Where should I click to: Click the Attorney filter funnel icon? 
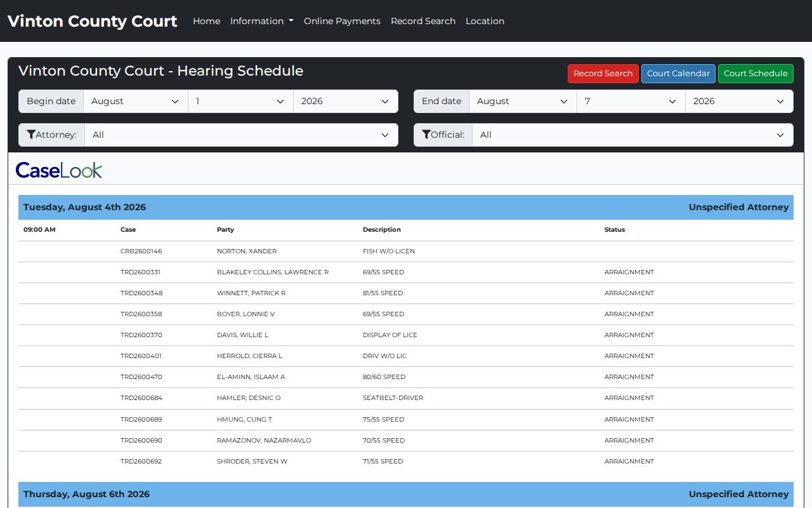point(31,135)
